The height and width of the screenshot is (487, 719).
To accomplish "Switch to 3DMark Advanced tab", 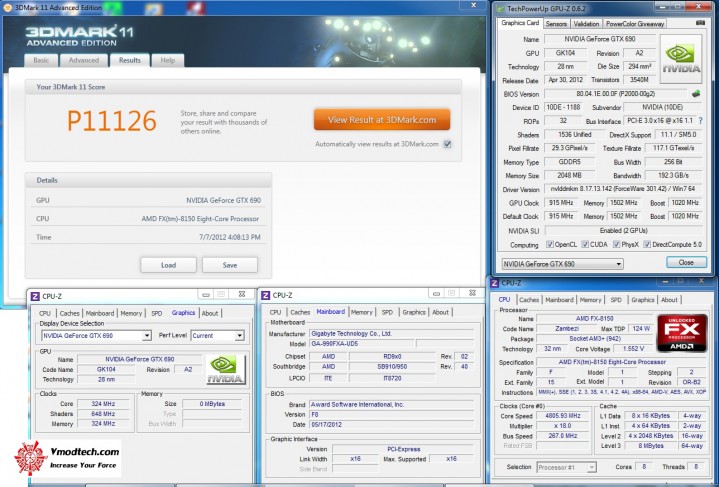I will click(83, 60).
